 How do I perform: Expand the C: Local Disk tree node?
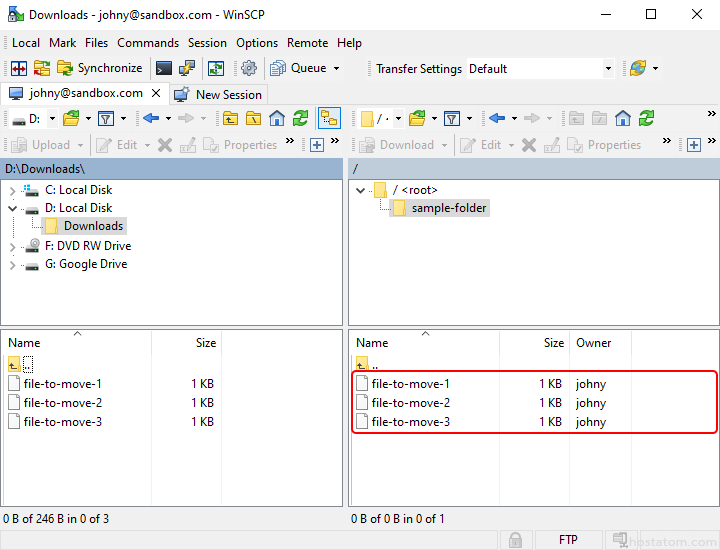[x=12, y=190]
